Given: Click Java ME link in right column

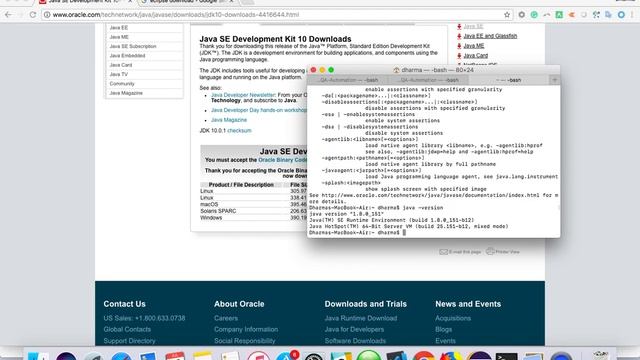Looking at the screenshot, I should pyautogui.click(x=474, y=46).
